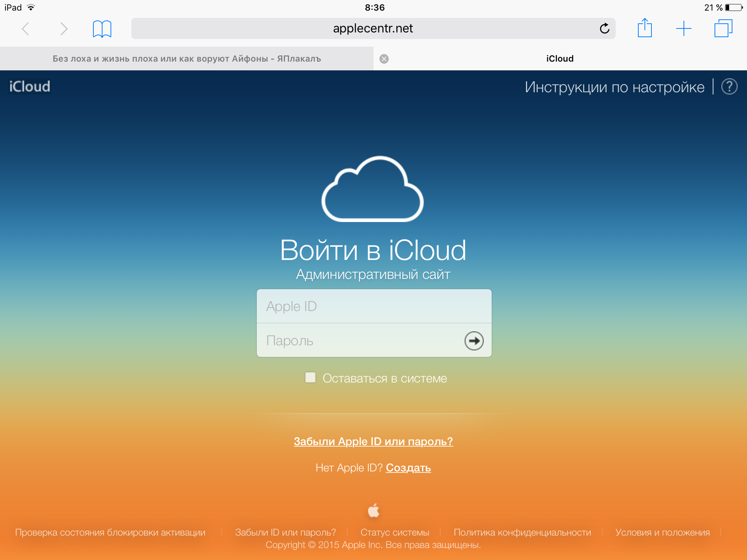Open the Safari bookmarks book icon
Viewport: 747px width, 560px height.
(102, 29)
